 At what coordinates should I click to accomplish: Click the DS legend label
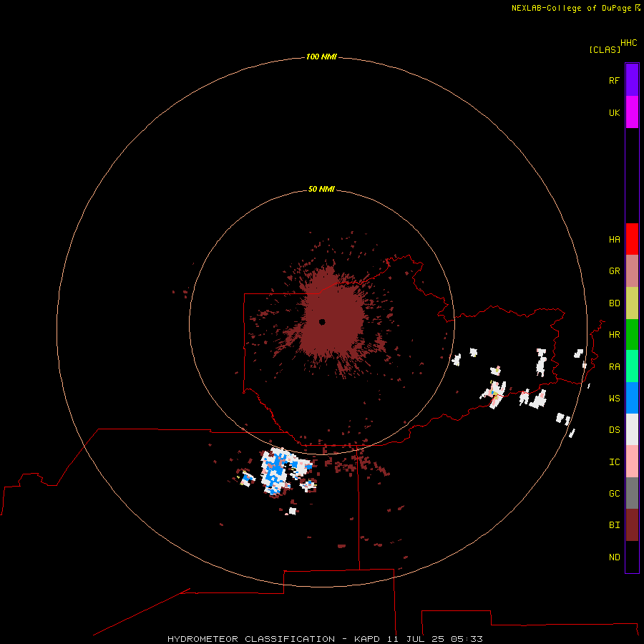point(615,429)
